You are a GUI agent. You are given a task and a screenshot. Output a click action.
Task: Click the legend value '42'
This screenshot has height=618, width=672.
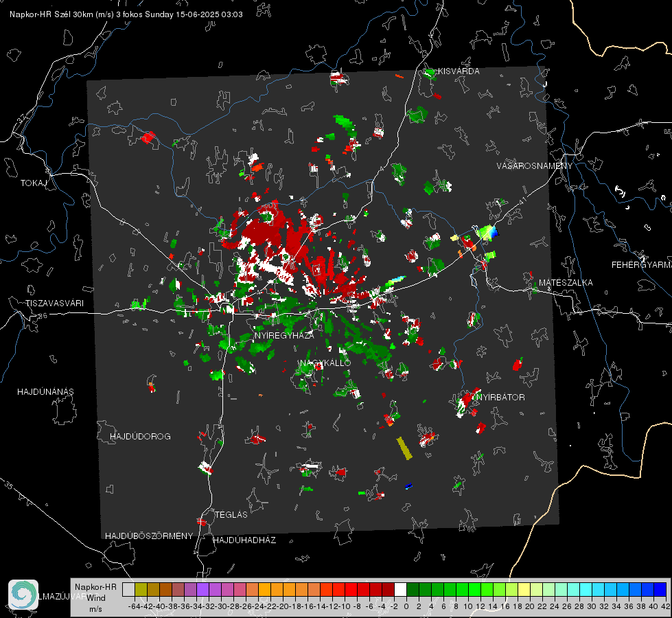665,606
